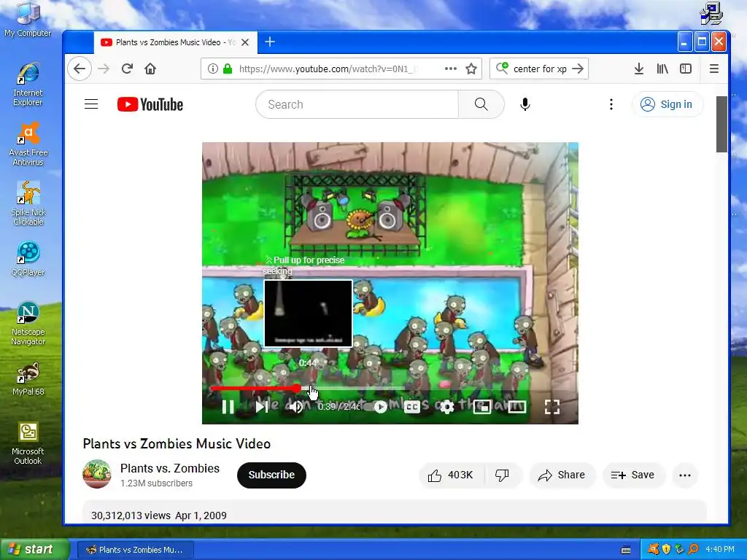
Task: Enter fullscreen mode in the video player
Action: (552, 407)
